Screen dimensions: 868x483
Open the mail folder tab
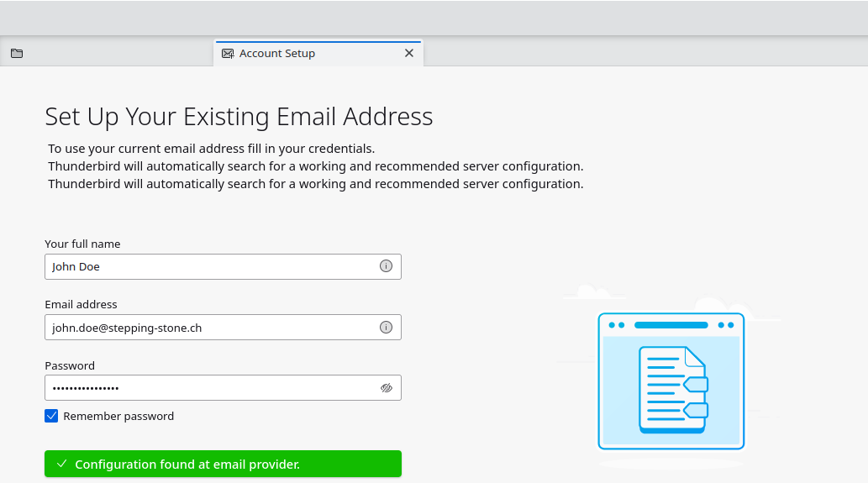point(17,54)
